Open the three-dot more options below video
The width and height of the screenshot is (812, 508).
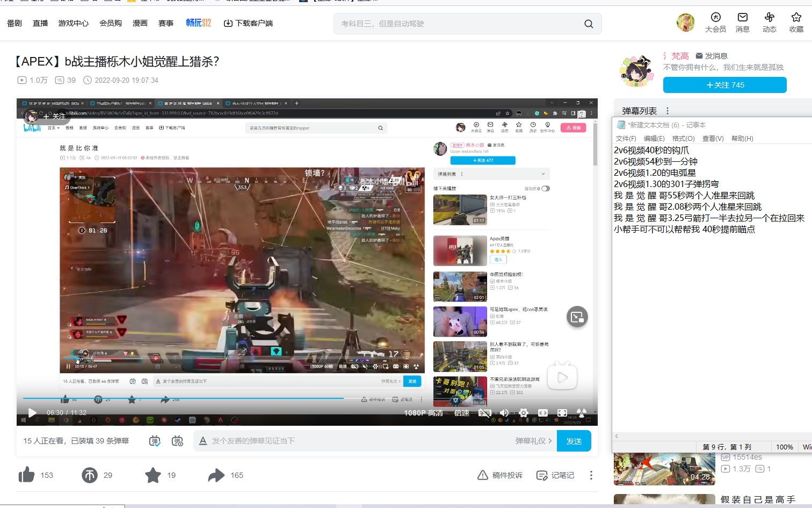tap(591, 475)
